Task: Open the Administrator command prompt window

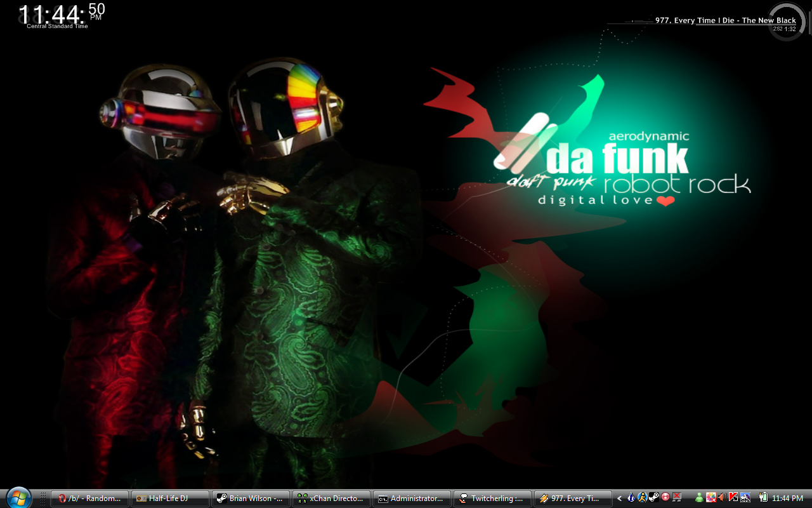Action: (412, 498)
